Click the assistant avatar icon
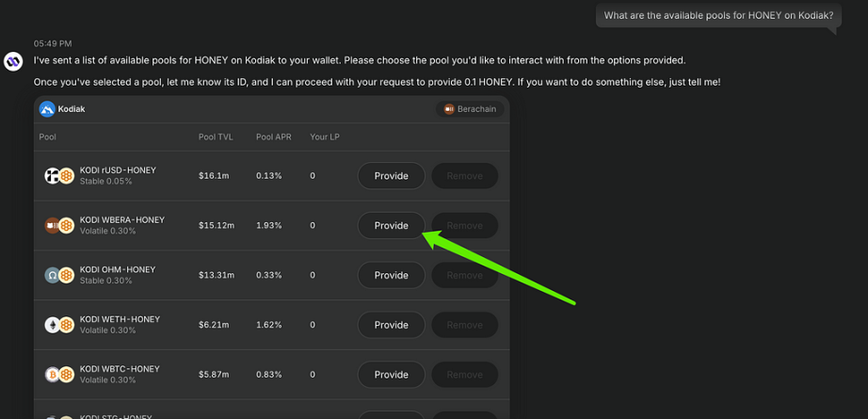 point(13,61)
